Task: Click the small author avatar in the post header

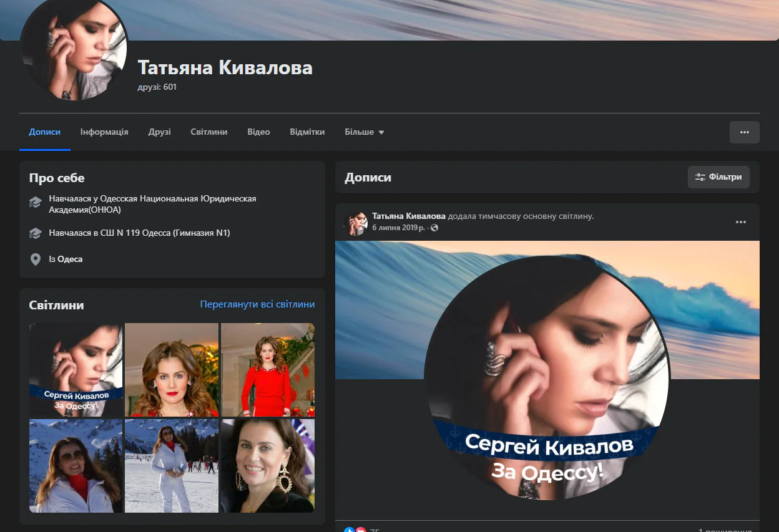Action: pyautogui.click(x=356, y=223)
